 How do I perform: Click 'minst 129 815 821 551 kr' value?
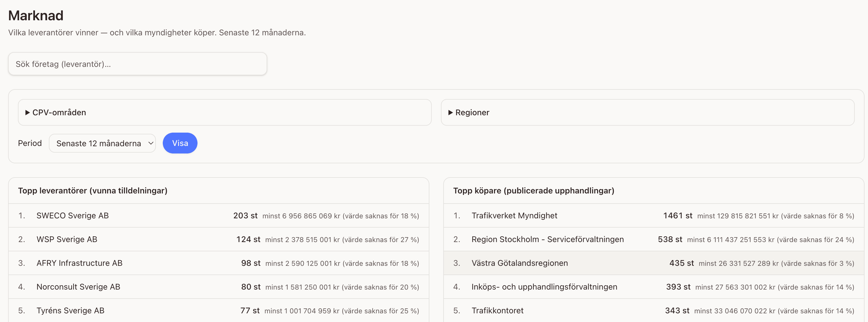point(738,216)
